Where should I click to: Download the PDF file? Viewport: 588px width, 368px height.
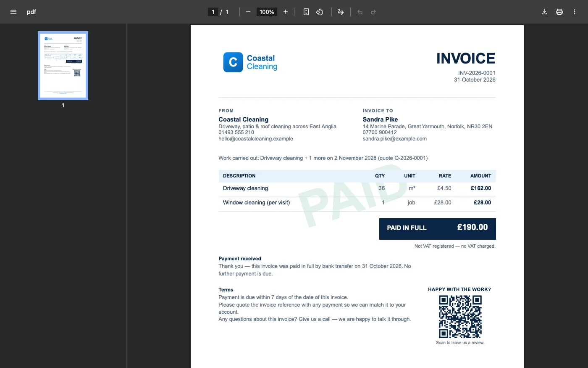(x=544, y=12)
